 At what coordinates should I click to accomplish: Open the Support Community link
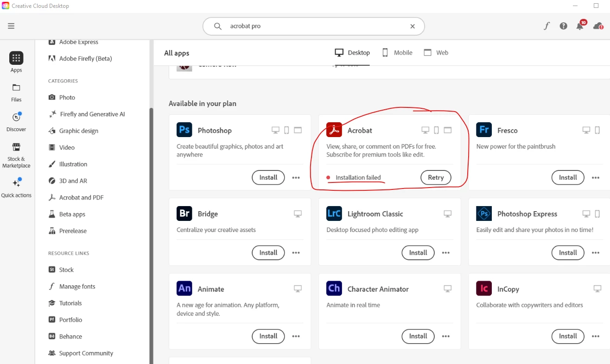tap(81, 353)
